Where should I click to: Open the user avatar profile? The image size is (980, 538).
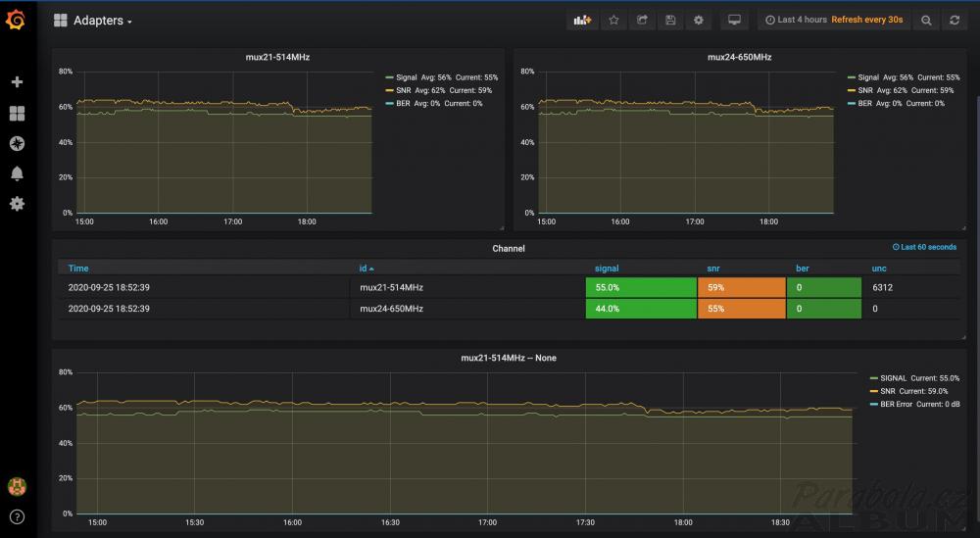(x=17, y=486)
